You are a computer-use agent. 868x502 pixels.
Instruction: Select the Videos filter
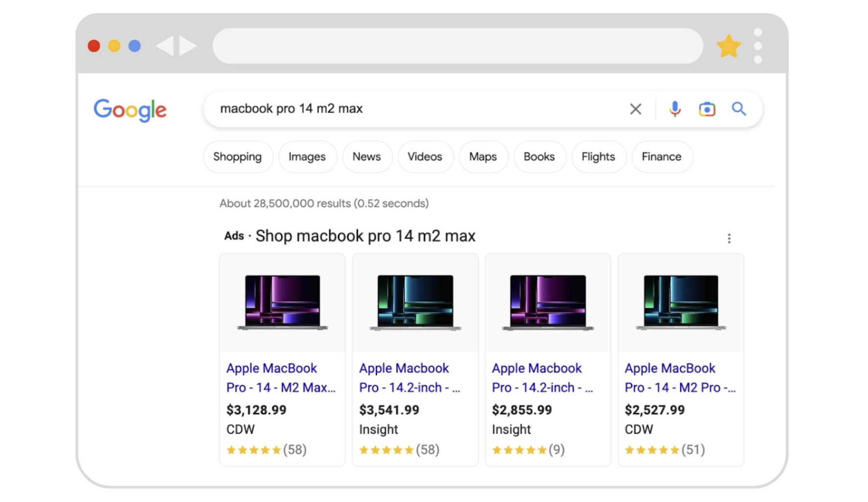[425, 157]
